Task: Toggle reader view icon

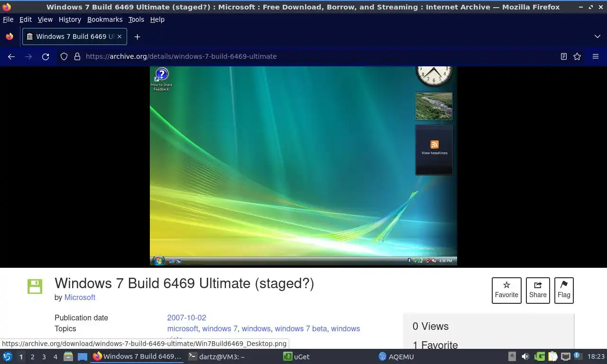Action: (564, 56)
